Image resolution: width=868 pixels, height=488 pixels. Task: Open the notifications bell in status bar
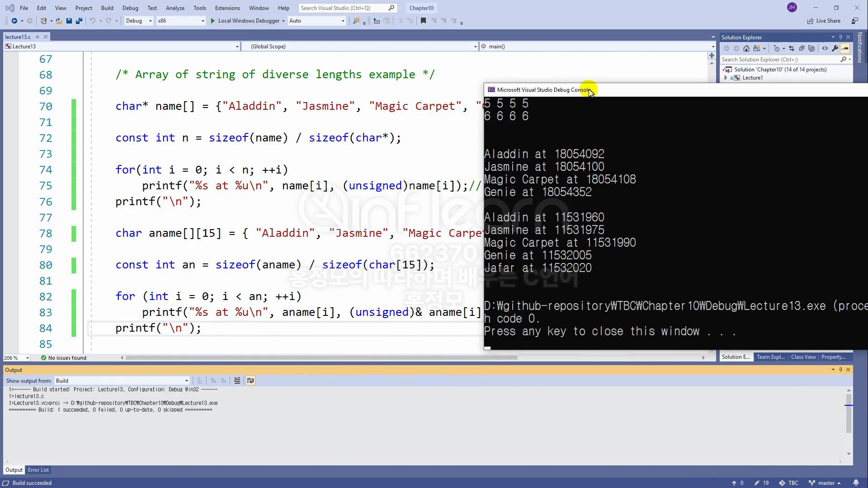856,483
